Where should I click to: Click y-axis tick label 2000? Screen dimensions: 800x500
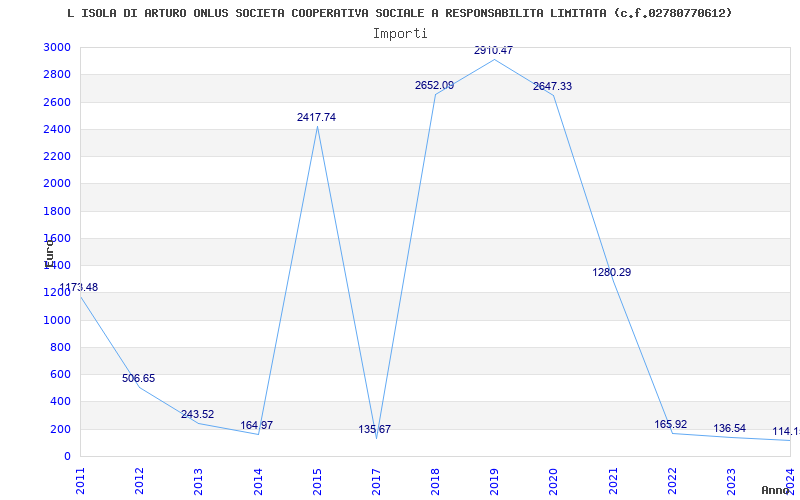click(x=58, y=184)
